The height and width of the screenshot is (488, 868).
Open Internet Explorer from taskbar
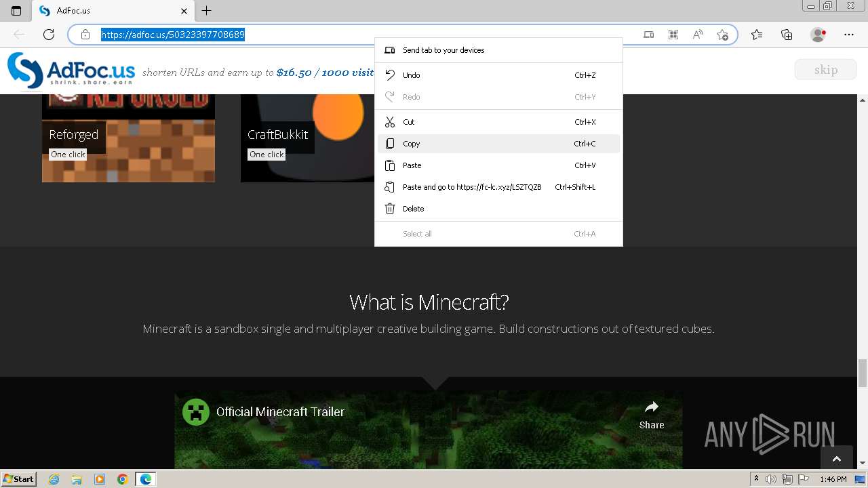(54, 479)
